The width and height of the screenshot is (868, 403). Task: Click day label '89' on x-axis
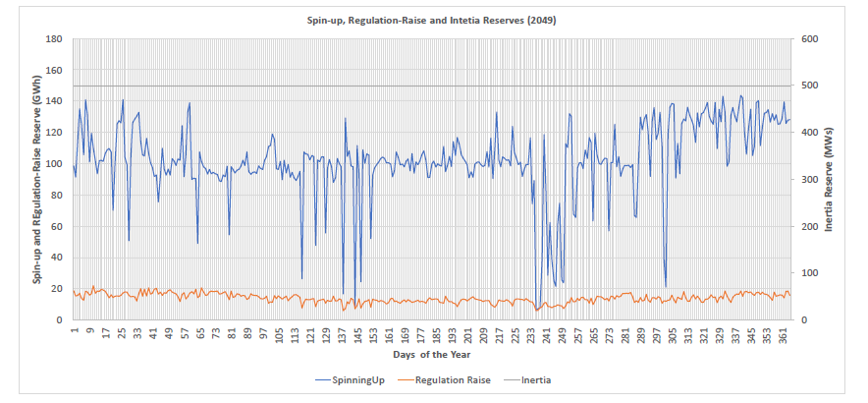point(248,331)
